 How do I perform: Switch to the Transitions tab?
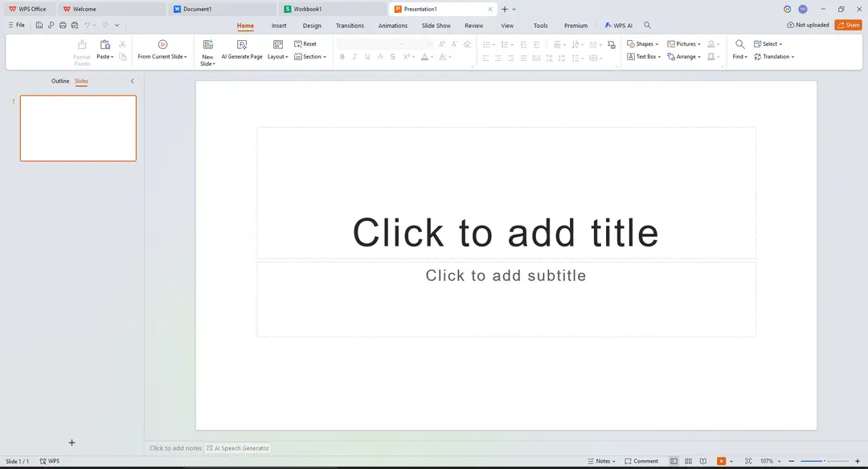pos(350,26)
